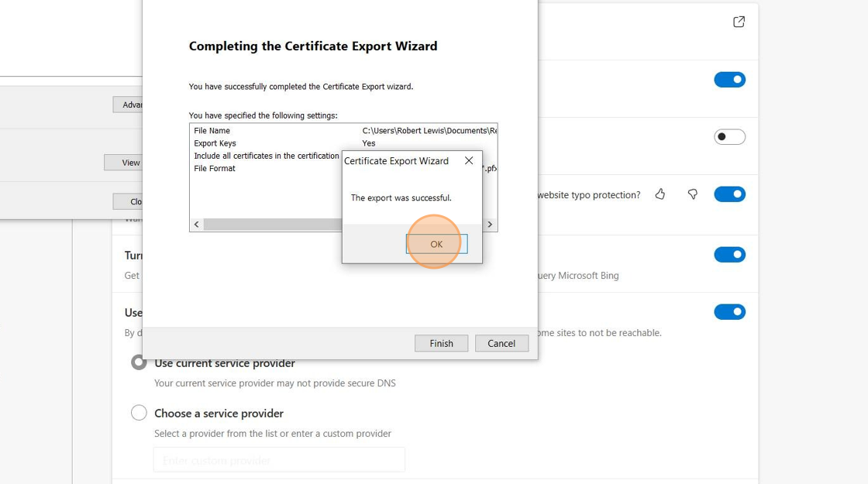The image size is (868, 484).
Task: Turn on the switched-off toggle
Action: pyautogui.click(x=729, y=137)
